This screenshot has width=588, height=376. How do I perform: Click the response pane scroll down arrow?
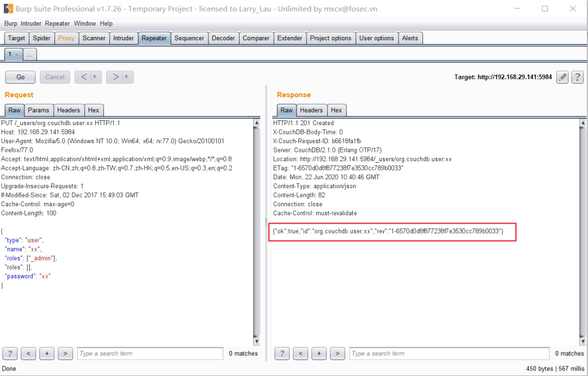click(583, 341)
